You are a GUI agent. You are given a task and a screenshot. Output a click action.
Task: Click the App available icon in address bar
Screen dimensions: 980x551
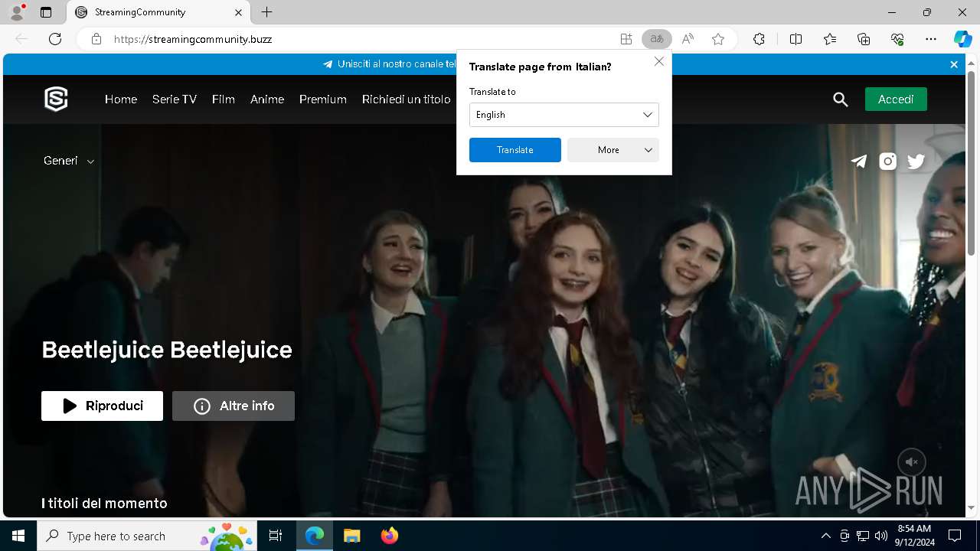(626, 39)
